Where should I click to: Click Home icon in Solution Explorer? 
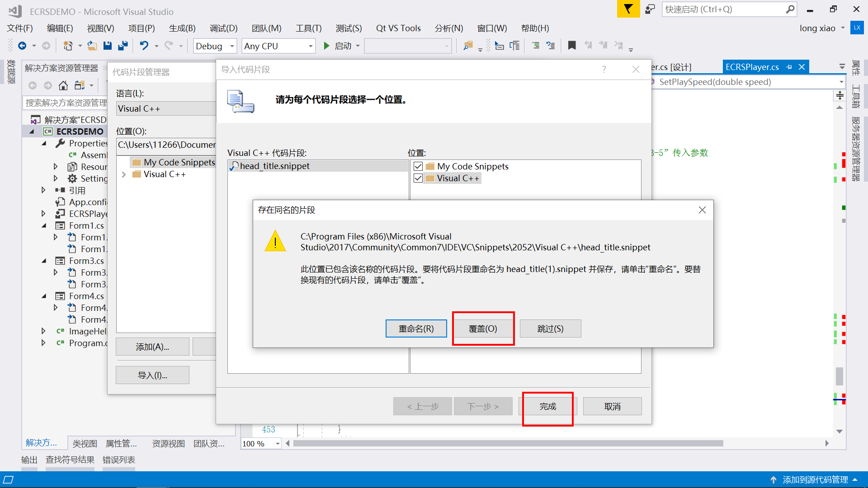pyautogui.click(x=63, y=85)
